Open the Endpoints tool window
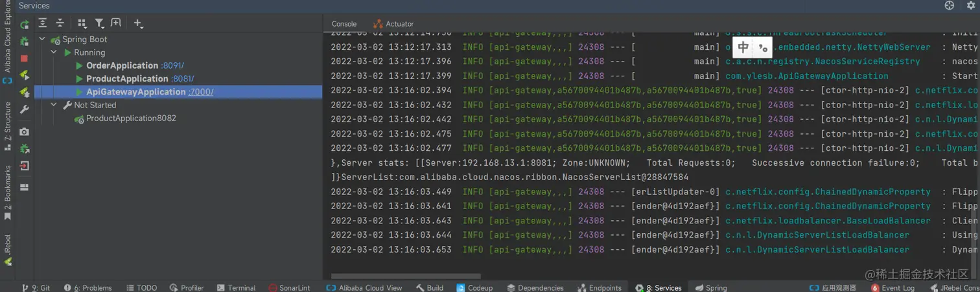This screenshot has height=292, width=980. pos(599,287)
